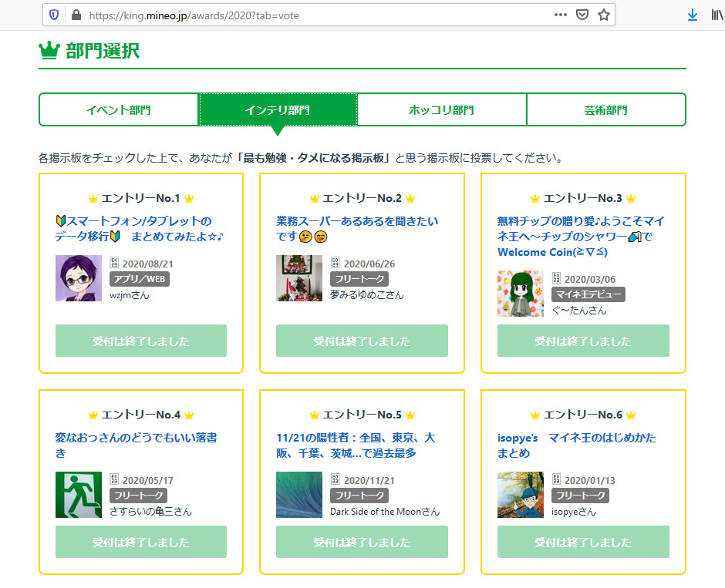
Task: Click 受付は終了しました button under Entry No.1
Action: [141, 341]
